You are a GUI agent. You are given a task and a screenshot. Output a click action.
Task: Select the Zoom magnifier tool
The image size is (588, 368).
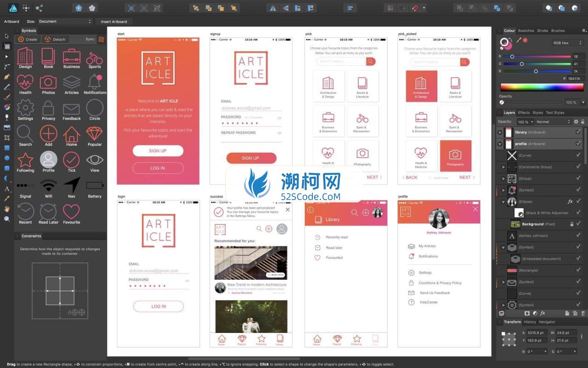click(7, 219)
